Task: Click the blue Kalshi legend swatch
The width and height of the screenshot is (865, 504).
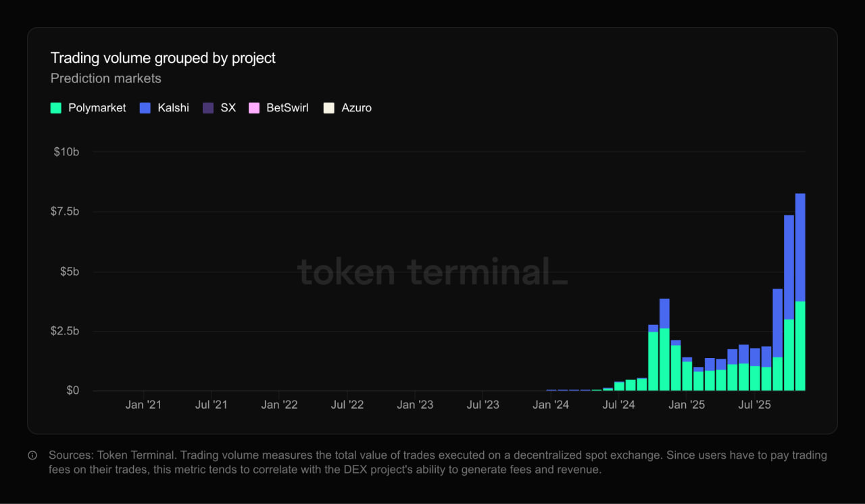Action: point(144,107)
